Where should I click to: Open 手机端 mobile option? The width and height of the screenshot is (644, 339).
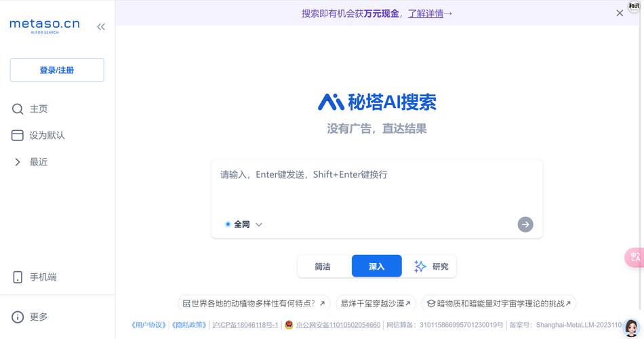(x=35, y=277)
